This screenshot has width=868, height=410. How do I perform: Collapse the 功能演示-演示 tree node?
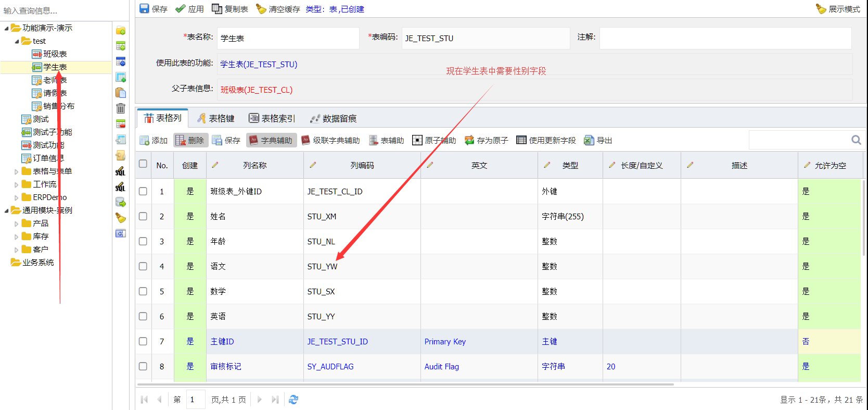(x=6, y=28)
